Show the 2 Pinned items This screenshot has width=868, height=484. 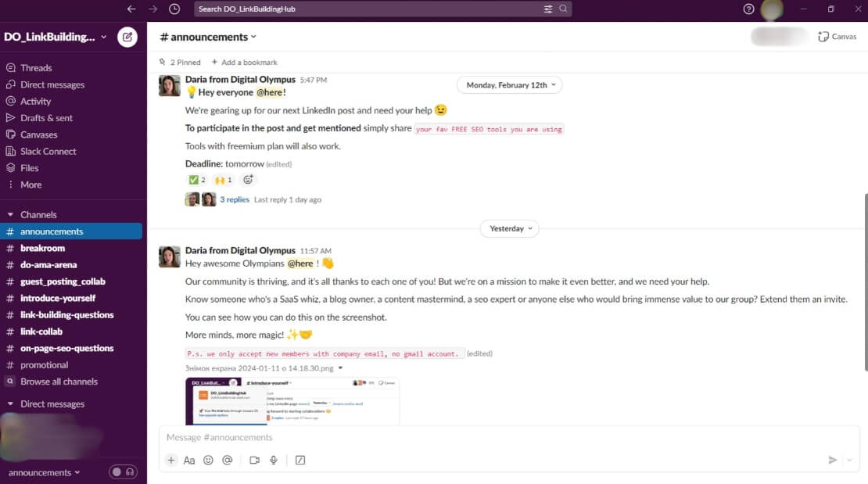point(180,62)
